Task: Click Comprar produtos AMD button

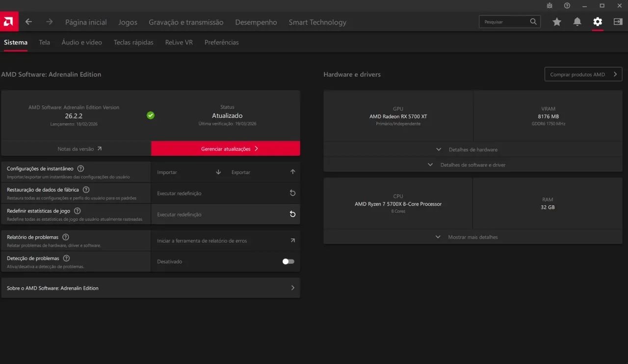Action: point(583,75)
